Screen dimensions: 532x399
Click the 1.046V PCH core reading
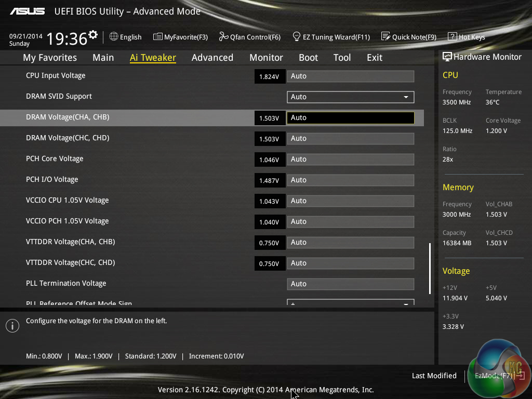[x=270, y=160]
